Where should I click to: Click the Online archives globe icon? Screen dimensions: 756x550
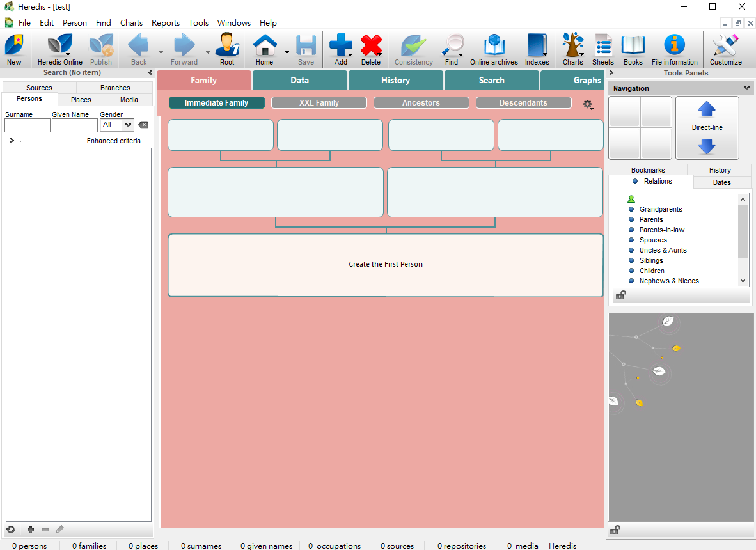(x=494, y=46)
